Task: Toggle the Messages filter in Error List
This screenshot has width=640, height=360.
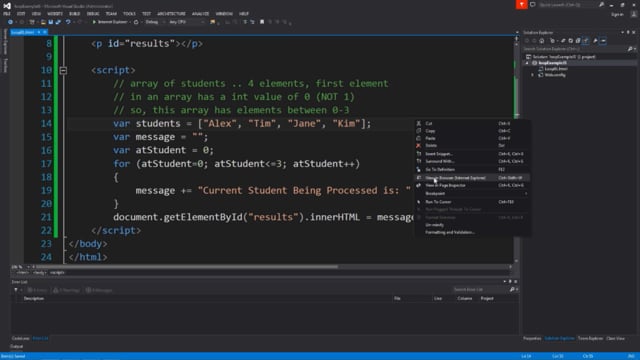Action: (x=99, y=290)
